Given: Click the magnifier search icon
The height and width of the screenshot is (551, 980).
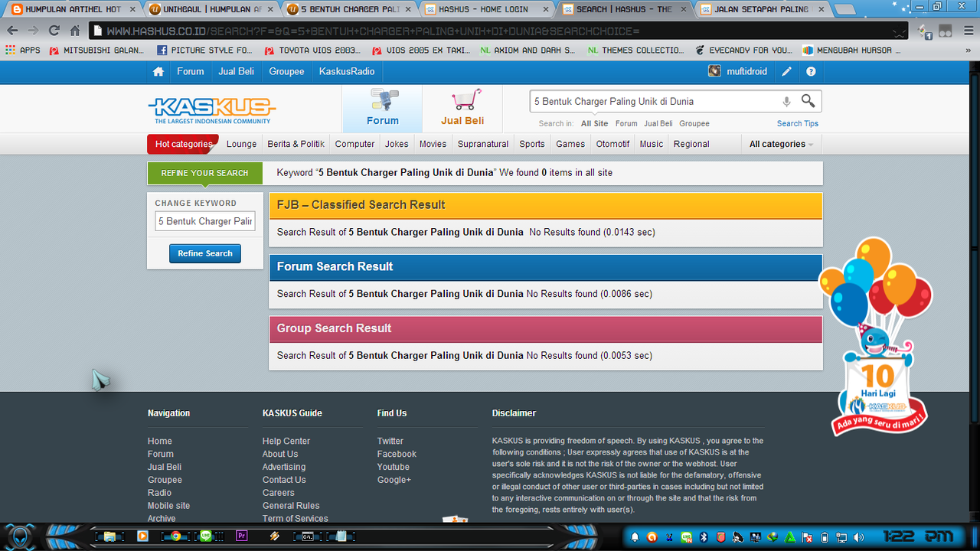Looking at the screenshot, I should (808, 101).
